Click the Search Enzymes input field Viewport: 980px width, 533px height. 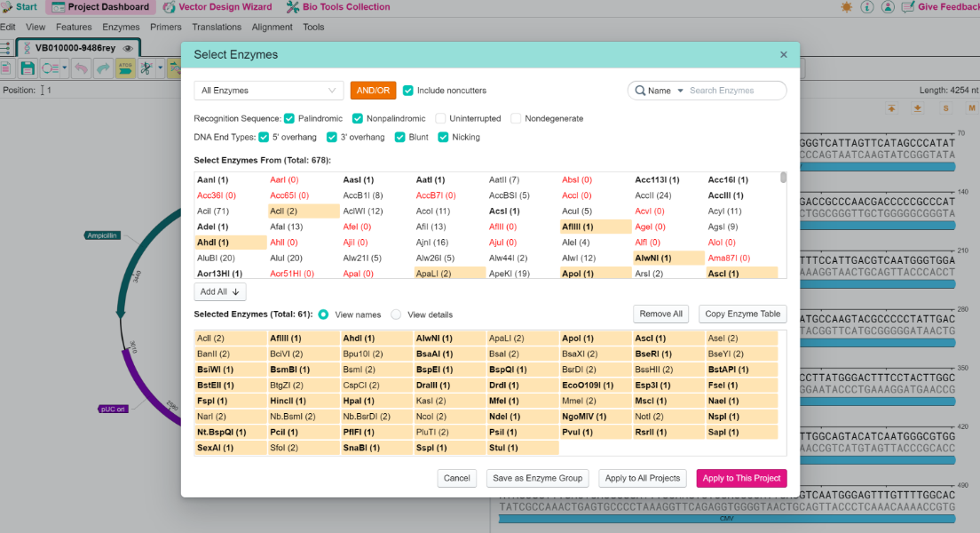(x=733, y=91)
